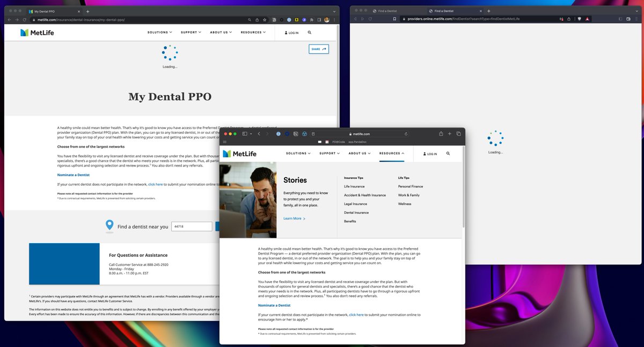Click the Safari metlife.com address field
Image resolution: width=644 pixels, height=347 pixels.
pyautogui.click(x=360, y=134)
